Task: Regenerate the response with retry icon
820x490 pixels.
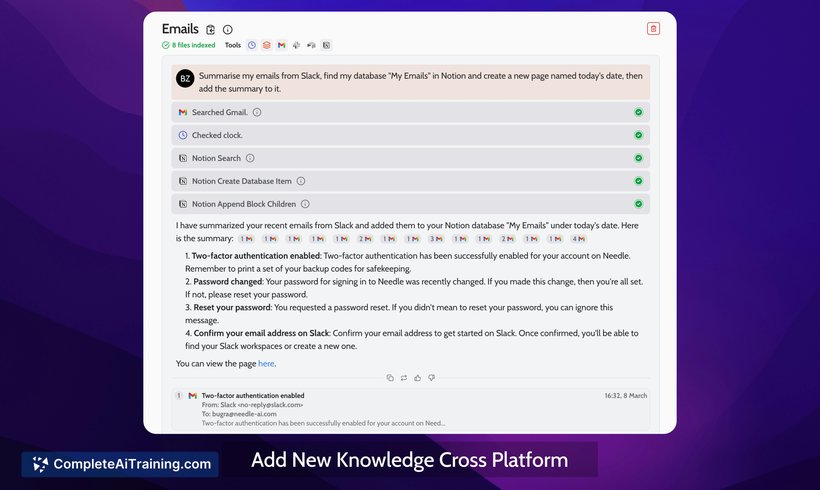Action: click(404, 378)
